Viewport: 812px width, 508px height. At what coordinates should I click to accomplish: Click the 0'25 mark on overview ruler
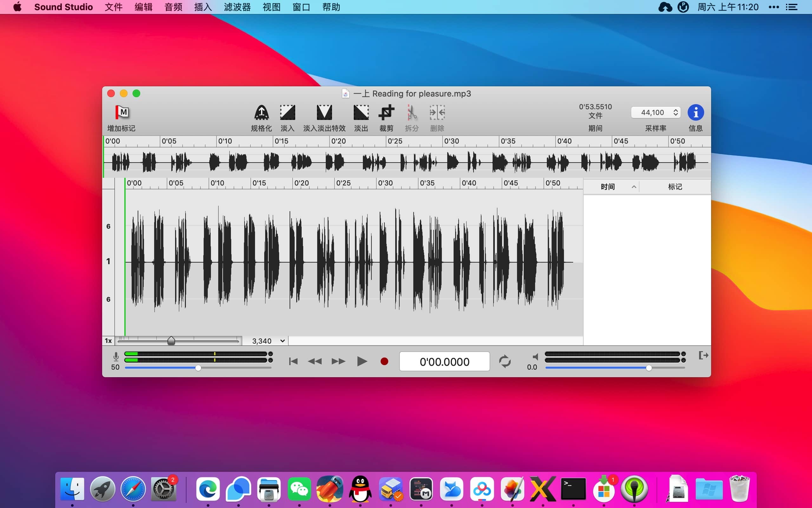pyautogui.click(x=395, y=141)
